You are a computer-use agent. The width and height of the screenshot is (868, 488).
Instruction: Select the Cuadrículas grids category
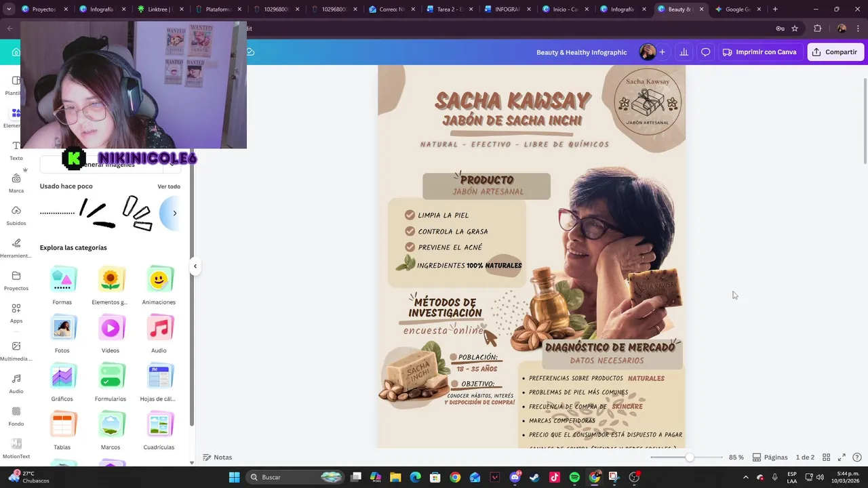click(x=159, y=431)
